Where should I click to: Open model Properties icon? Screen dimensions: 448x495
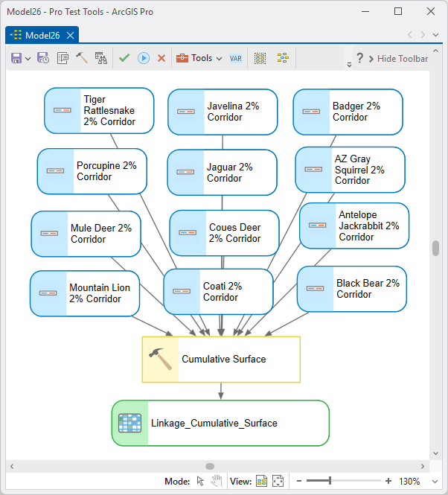click(x=63, y=58)
